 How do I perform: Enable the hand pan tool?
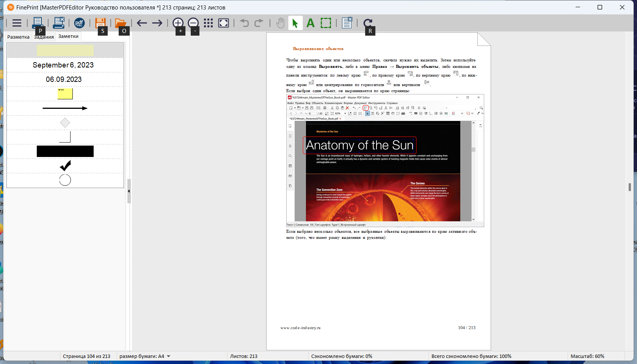point(280,23)
